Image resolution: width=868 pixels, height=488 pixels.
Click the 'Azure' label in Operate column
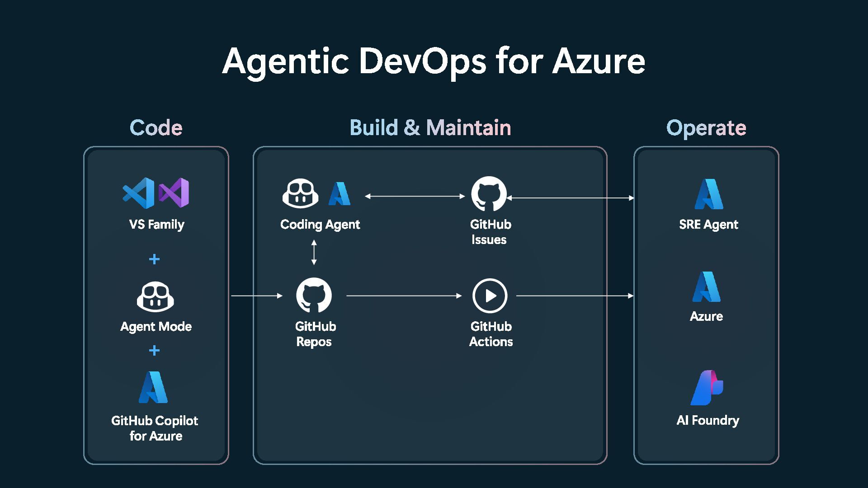tap(706, 316)
